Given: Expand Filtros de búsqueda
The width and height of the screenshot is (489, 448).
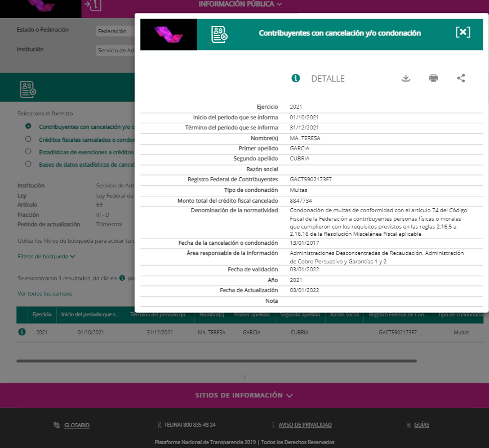Looking at the screenshot, I should (x=46, y=257).
